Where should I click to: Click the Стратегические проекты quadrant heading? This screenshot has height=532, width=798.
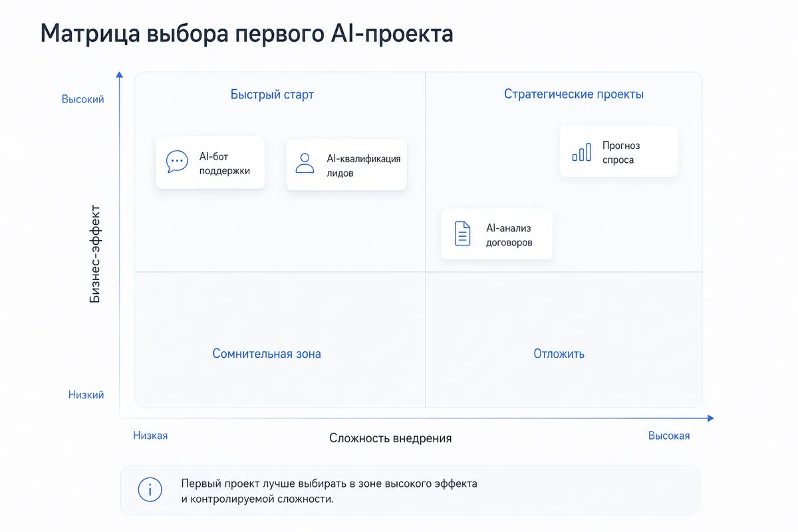(x=574, y=94)
